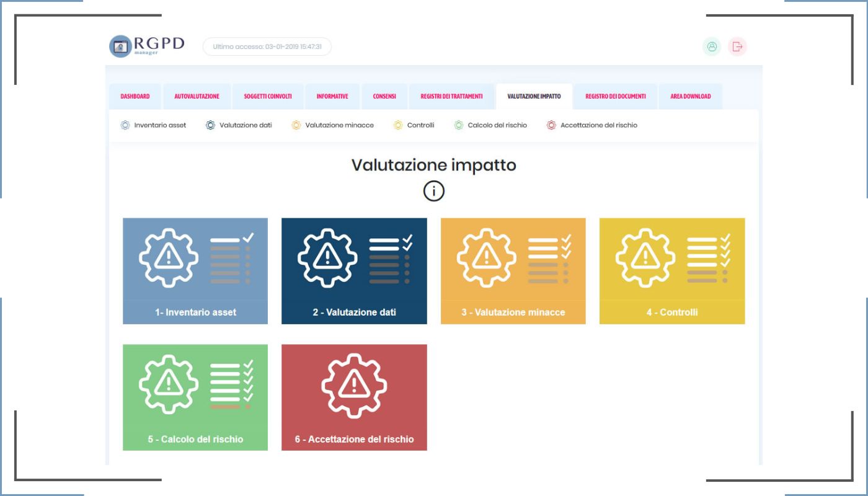868x496 pixels.
Task: Click the '6 - Accettazione del rischio' tile label
Action: pyautogui.click(x=354, y=439)
